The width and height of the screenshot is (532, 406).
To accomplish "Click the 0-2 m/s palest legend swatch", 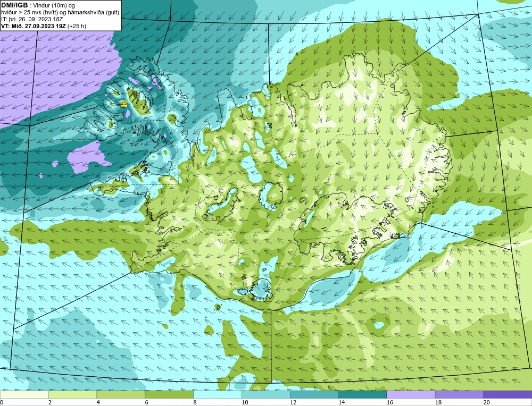I will click(24, 394).
